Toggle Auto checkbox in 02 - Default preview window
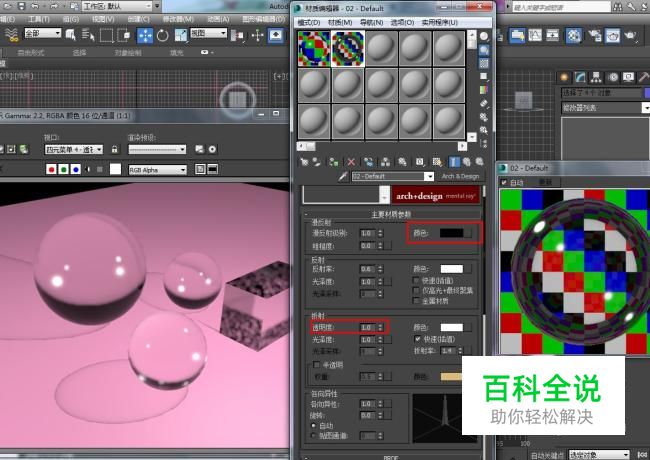This screenshot has height=460, width=650. click(x=504, y=182)
